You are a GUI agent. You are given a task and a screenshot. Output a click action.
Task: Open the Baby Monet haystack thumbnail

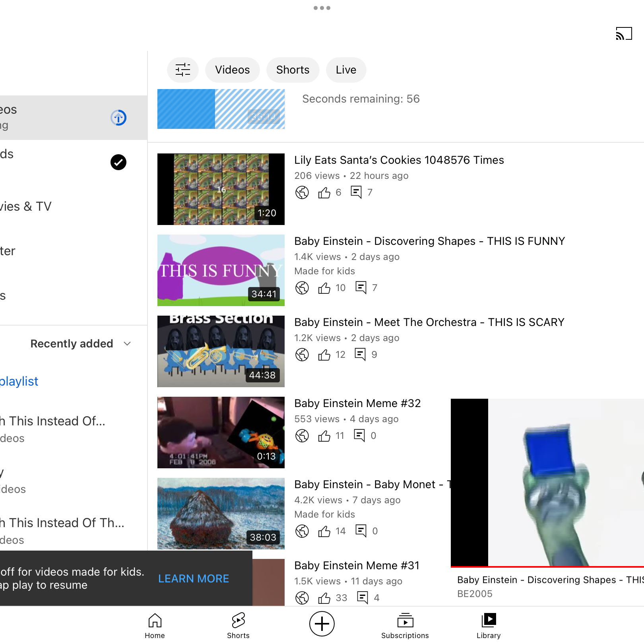[221, 513]
